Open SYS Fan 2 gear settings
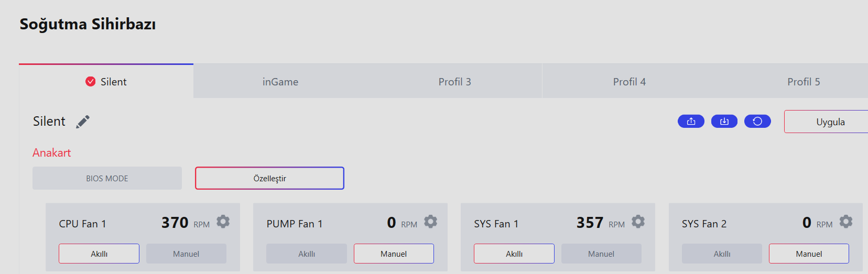The width and height of the screenshot is (868, 274). coord(845,222)
